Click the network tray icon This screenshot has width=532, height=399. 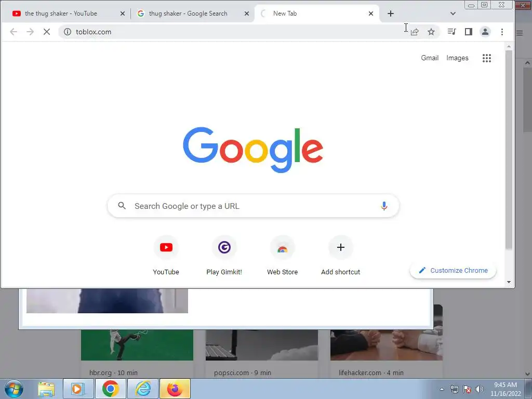[x=454, y=389]
